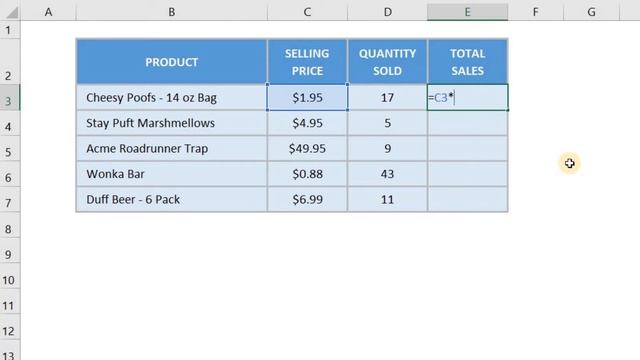Select row 11 header
The width and height of the screenshot is (640, 360).
[x=10, y=301]
